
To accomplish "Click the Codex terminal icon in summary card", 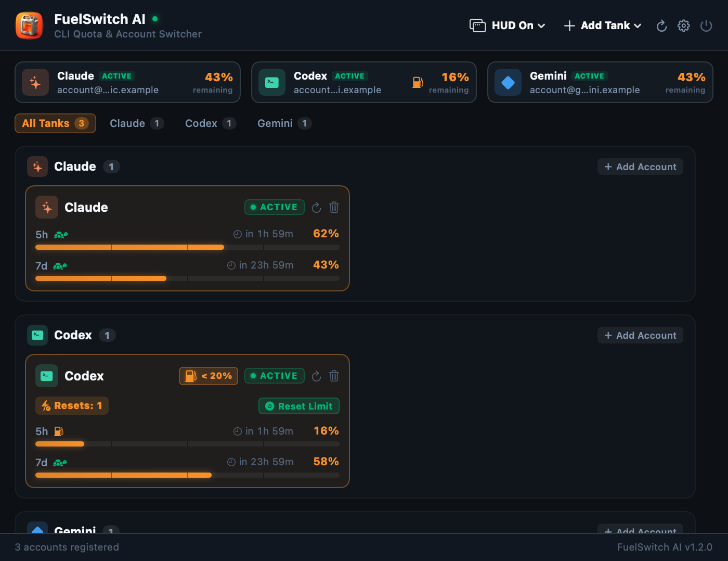I will 272,82.
